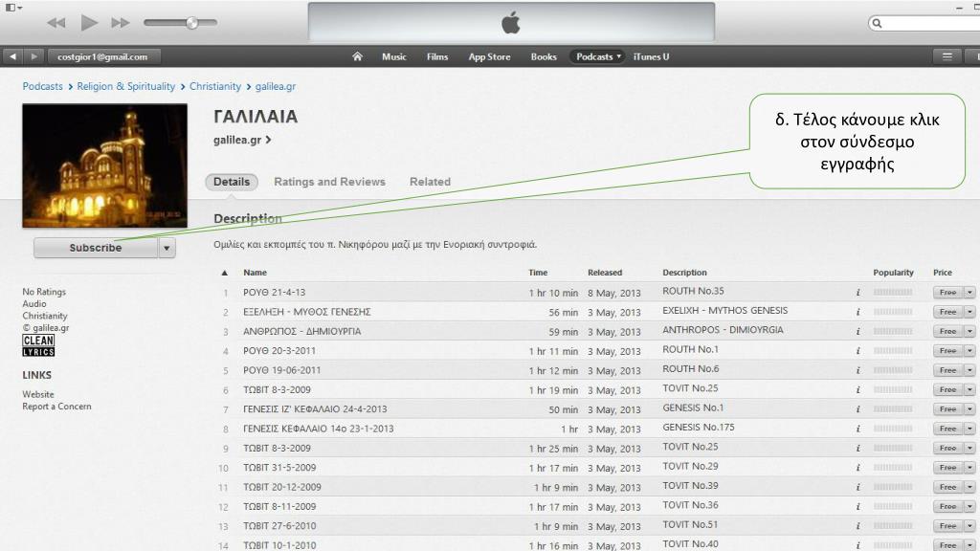Open the Subscribe dropdown arrow

(167, 248)
